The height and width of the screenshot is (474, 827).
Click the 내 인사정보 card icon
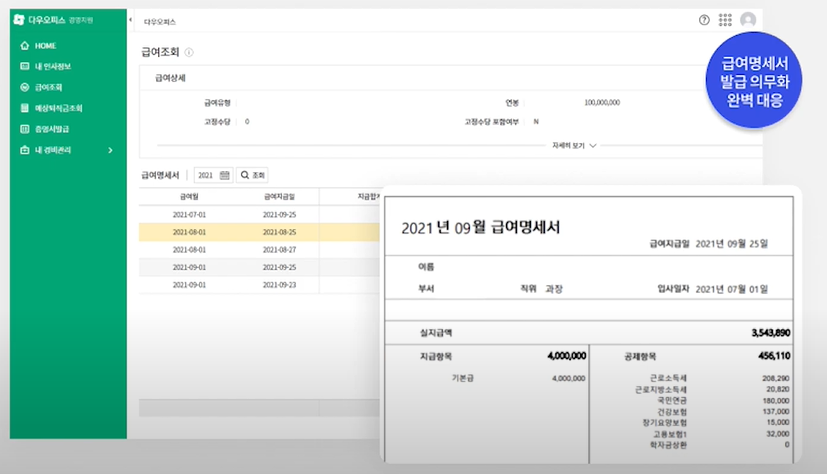pyautogui.click(x=24, y=66)
